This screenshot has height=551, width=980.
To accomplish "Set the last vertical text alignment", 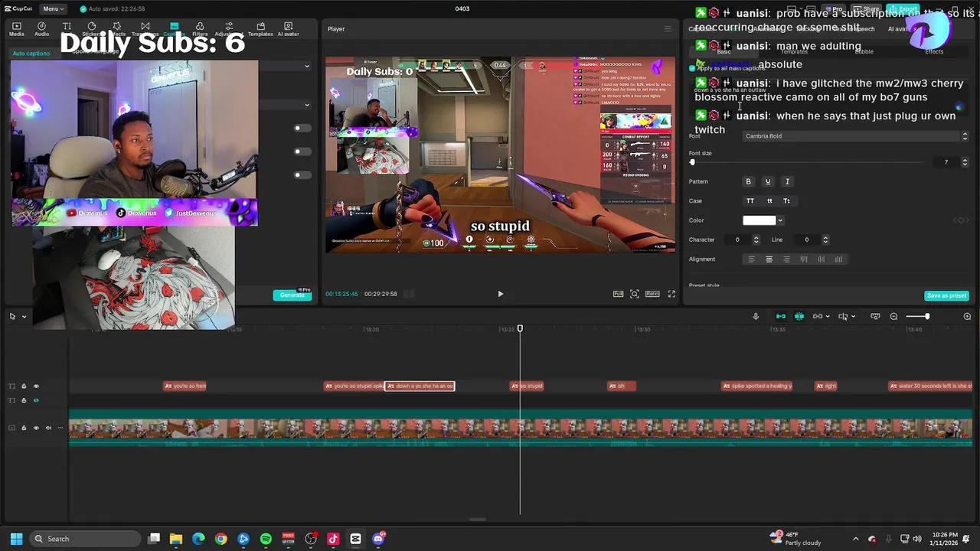I will pyautogui.click(x=839, y=259).
